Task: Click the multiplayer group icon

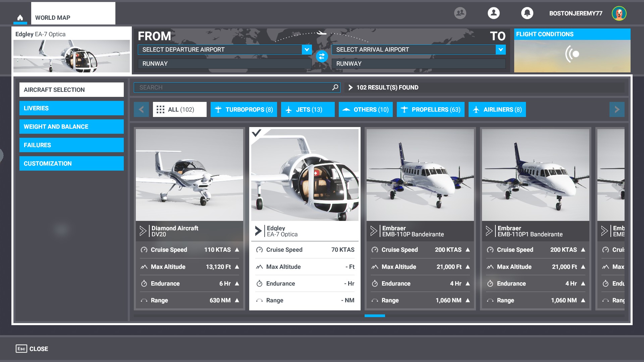Action: tap(460, 13)
